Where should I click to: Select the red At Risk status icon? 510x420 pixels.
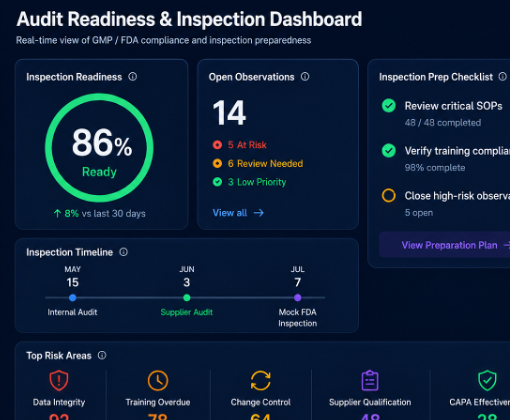(217, 145)
